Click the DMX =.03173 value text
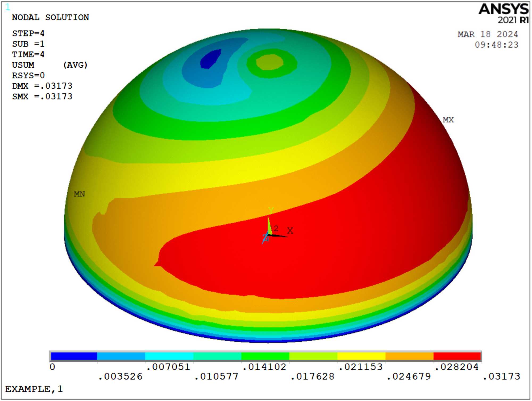The width and height of the screenshot is (532, 401). (x=42, y=86)
